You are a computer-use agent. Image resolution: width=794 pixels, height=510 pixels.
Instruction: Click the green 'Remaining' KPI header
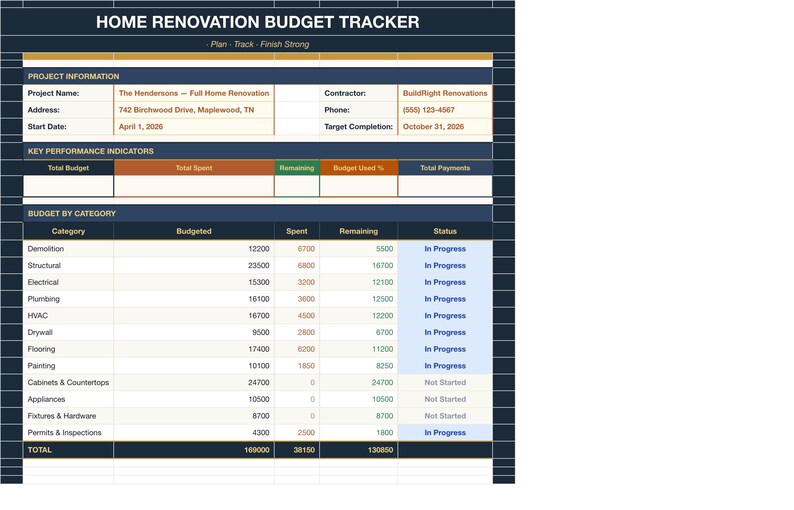tap(297, 168)
